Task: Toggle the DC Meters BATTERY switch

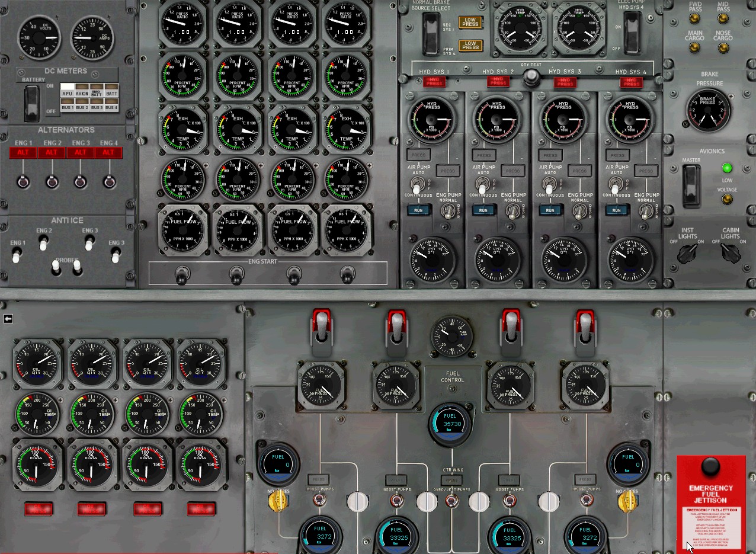Action: click(x=32, y=103)
